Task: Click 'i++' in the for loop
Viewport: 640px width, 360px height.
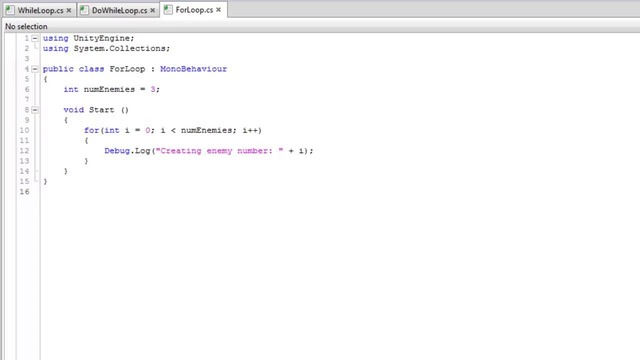Action: click(x=250, y=130)
